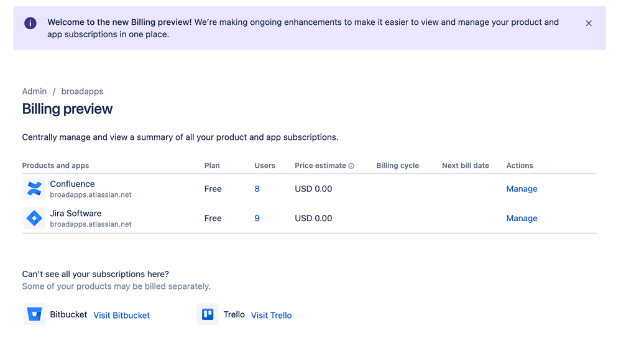Click the Price estimate column header

pyautogui.click(x=320, y=165)
